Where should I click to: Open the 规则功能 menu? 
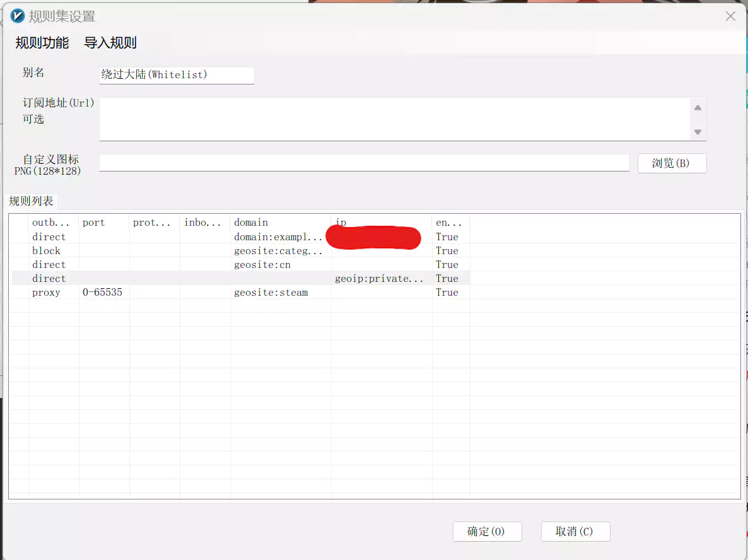point(42,43)
